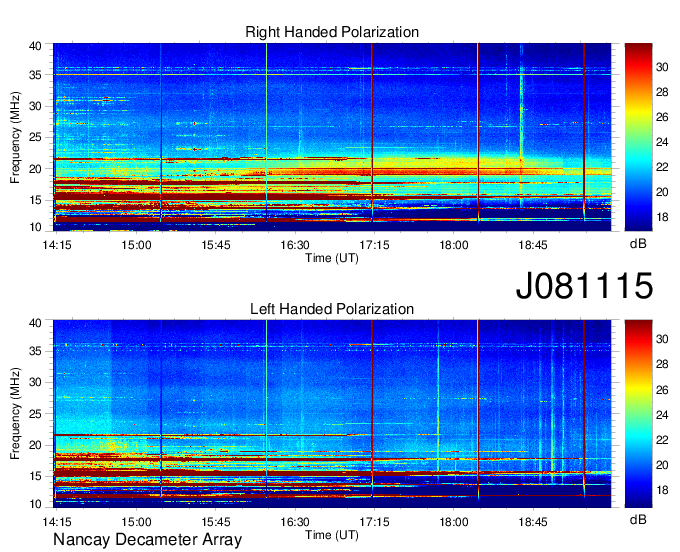Click the 24 value on Right Handed color bar
Viewport: 680px width, 552px height.
tap(662, 142)
